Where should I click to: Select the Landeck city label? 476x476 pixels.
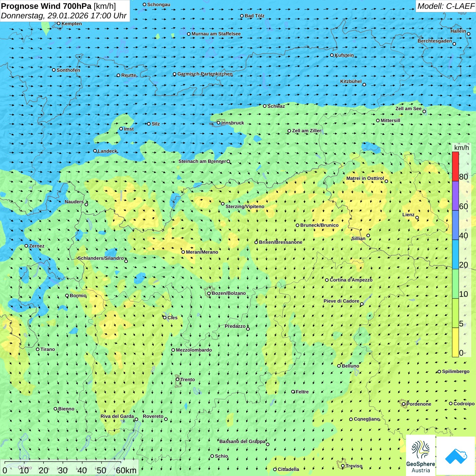107,151
